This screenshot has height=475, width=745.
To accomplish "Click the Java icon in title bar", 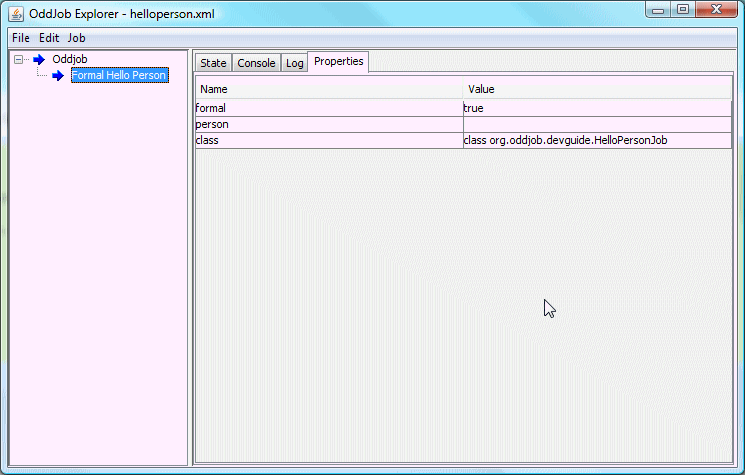I will 15,14.
